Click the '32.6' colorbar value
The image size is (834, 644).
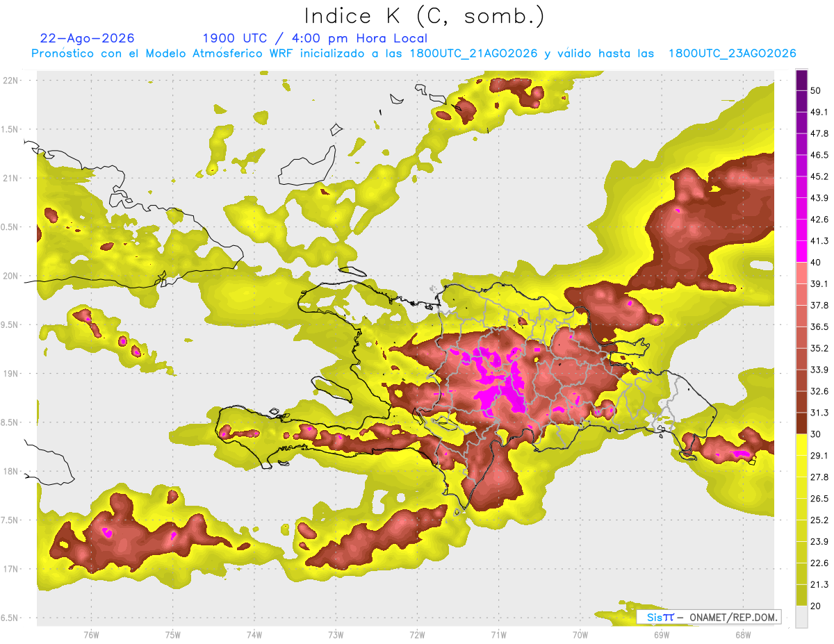819,391
